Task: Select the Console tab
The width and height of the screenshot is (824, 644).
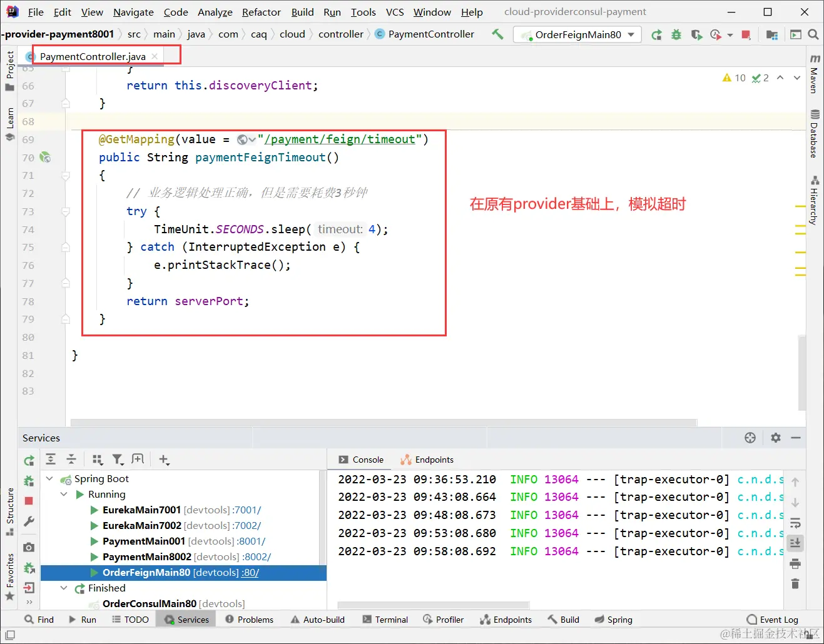Action: (361, 460)
